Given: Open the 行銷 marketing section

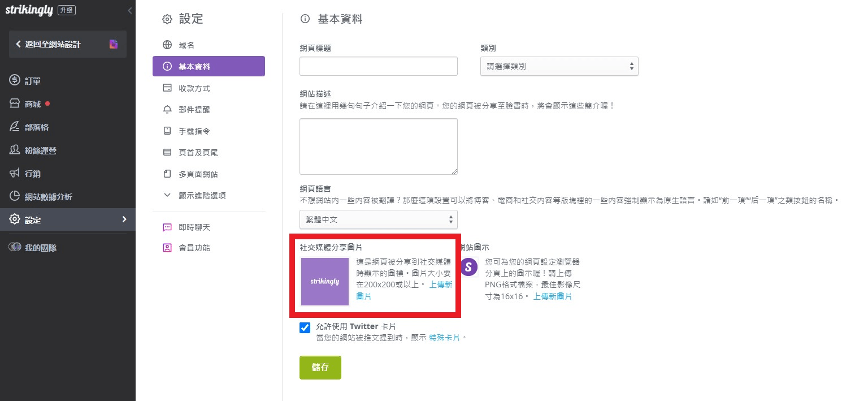Looking at the screenshot, I should pyautogui.click(x=31, y=173).
